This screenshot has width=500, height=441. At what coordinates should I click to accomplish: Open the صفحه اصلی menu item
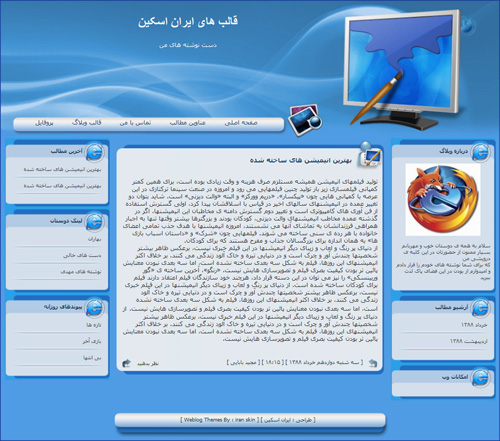point(241,123)
